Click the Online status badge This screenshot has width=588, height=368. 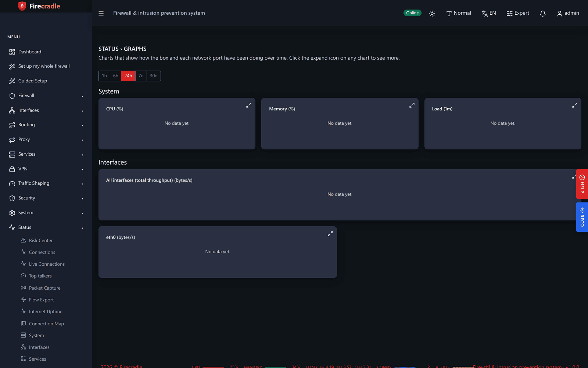(x=412, y=13)
